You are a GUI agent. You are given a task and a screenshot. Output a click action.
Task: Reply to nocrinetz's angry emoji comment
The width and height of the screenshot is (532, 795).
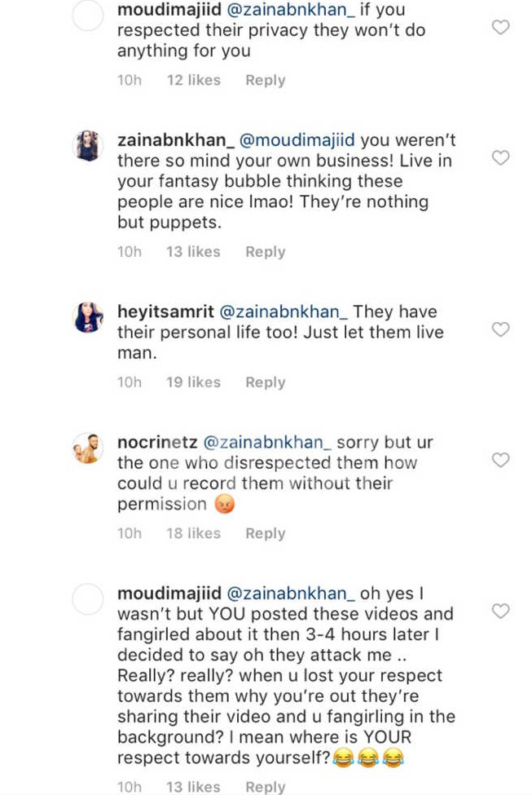click(265, 533)
